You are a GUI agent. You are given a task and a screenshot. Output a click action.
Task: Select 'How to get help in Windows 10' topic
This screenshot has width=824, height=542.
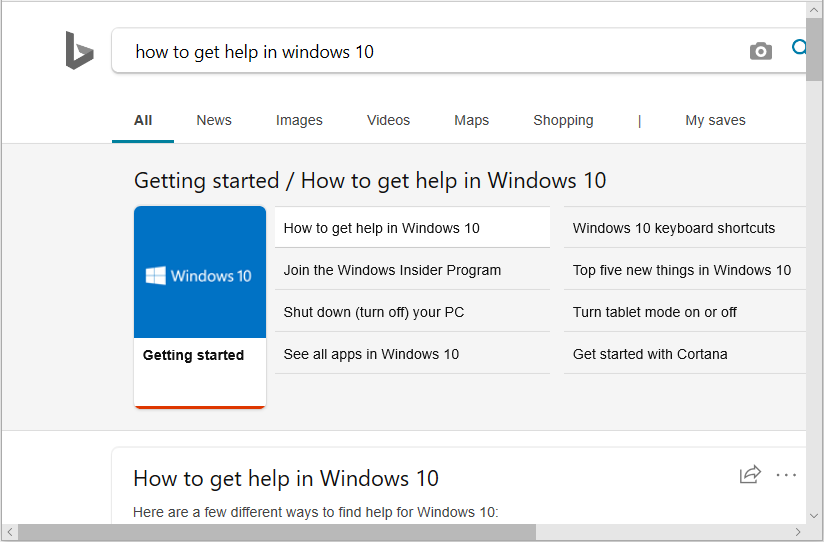[412, 228]
